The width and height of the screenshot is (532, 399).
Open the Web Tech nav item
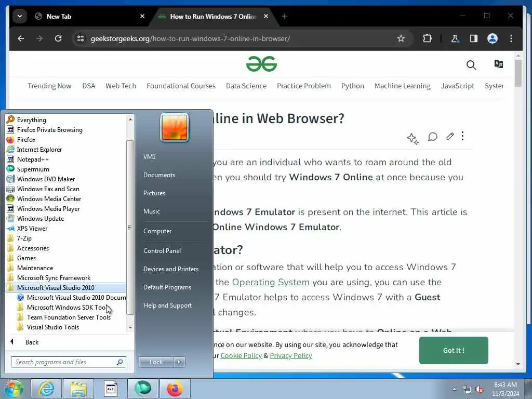tap(121, 86)
